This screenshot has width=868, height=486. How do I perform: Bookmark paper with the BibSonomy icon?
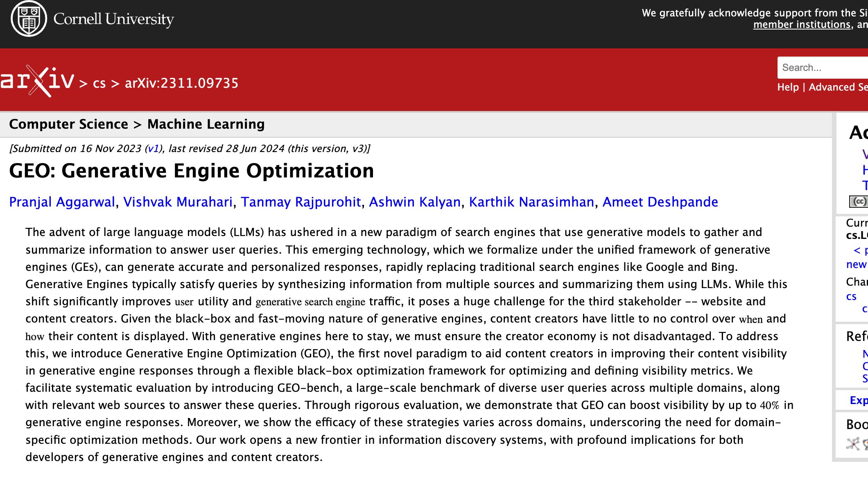[x=853, y=444]
